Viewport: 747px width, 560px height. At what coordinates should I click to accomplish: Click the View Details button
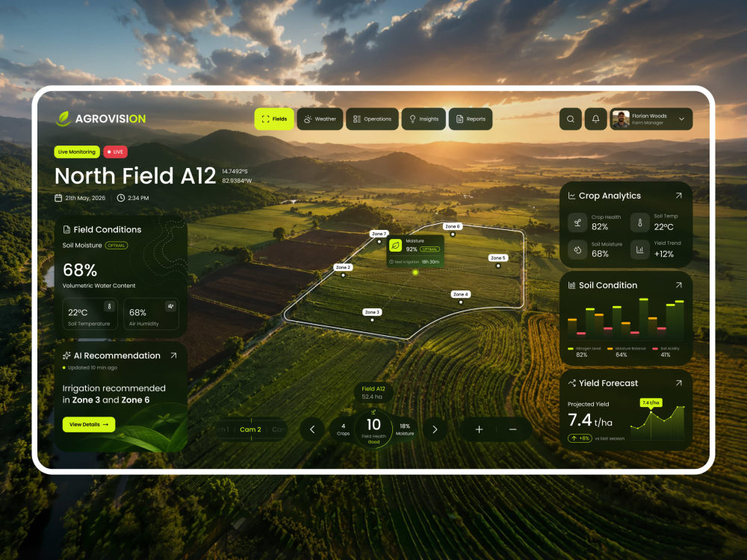[89, 424]
